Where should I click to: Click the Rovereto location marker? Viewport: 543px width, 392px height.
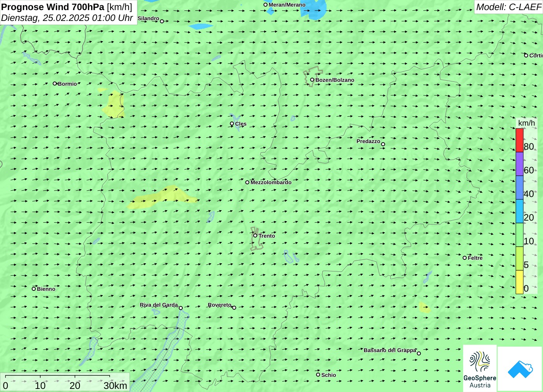tap(234, 307)
